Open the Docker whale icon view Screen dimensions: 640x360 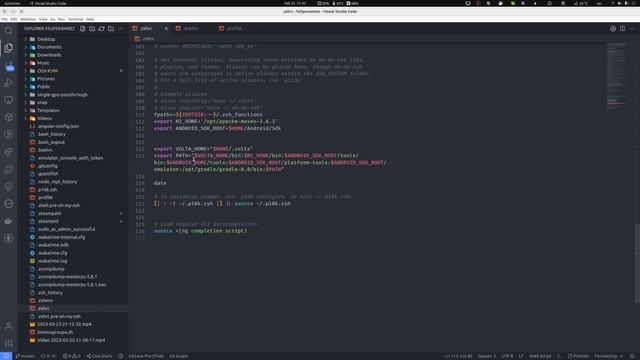9,221
